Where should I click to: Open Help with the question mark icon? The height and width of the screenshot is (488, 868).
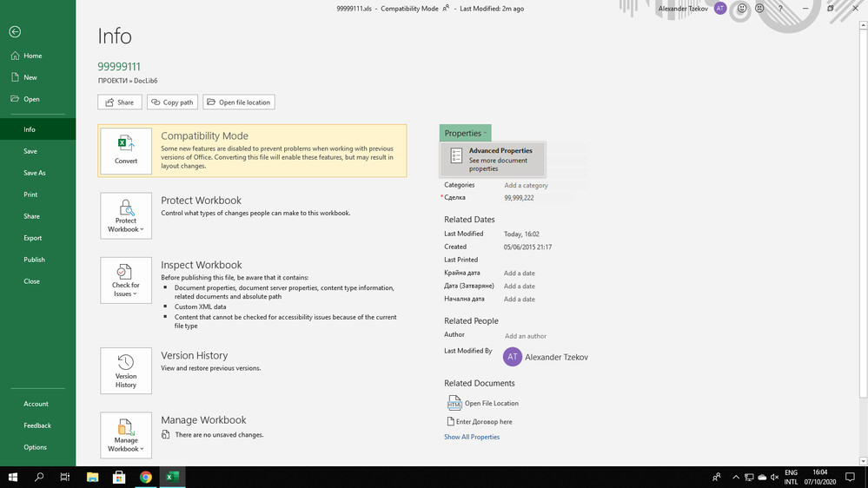(x=780, y=9)
